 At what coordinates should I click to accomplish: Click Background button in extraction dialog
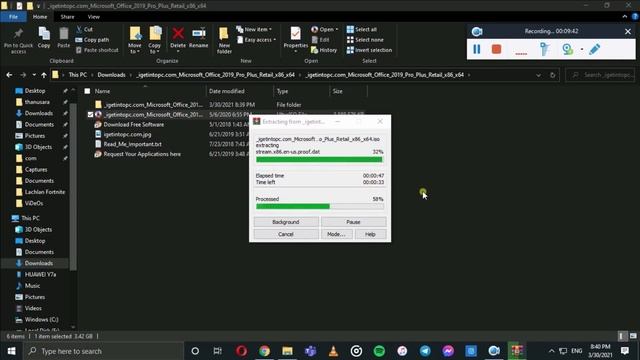286,222
